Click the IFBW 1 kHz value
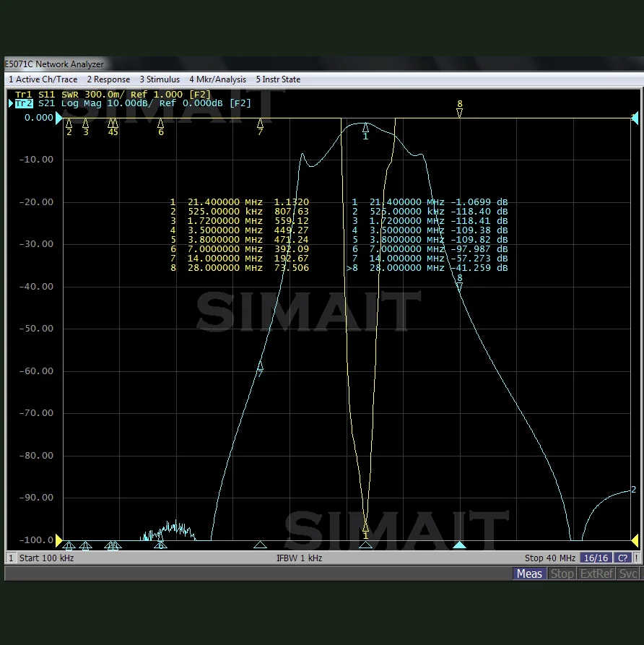The height and width of the screenshot is (645, 644). pyautogui.click(x=299, y=558)
